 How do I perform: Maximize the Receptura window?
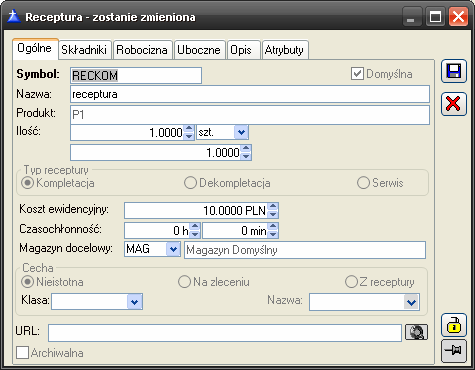[435, 17]
